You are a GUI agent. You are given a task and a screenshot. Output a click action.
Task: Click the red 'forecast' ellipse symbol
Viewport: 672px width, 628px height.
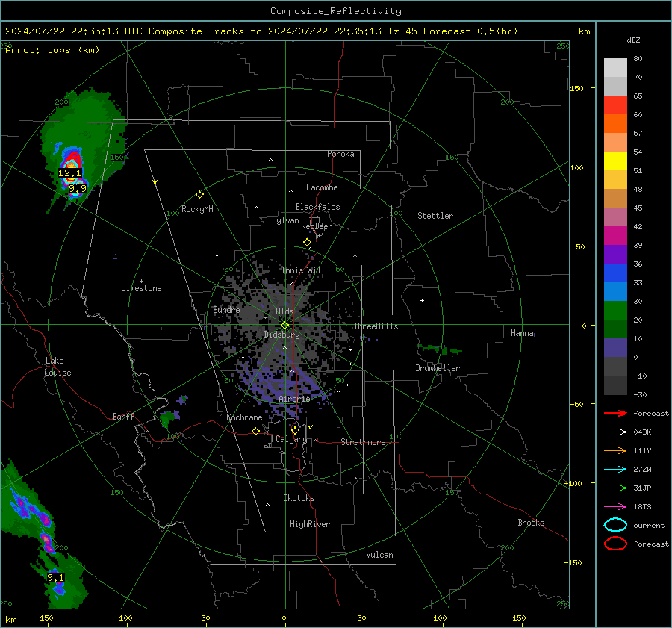[x=615, y=544]
